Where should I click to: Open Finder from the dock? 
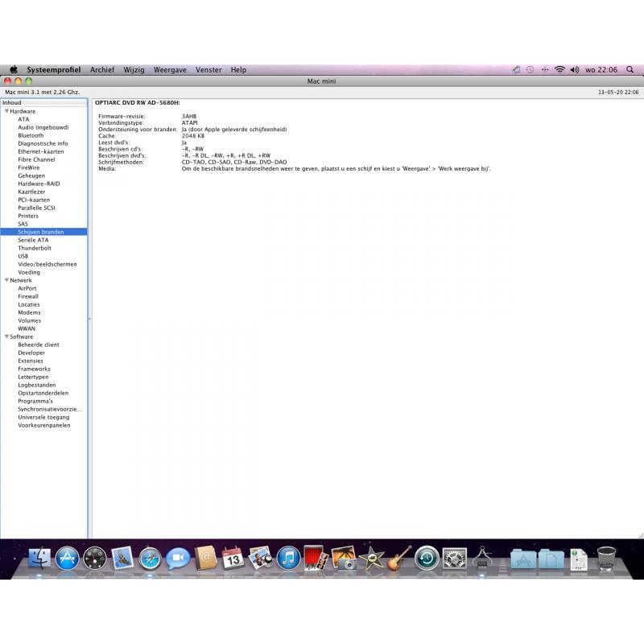(39, 558)
